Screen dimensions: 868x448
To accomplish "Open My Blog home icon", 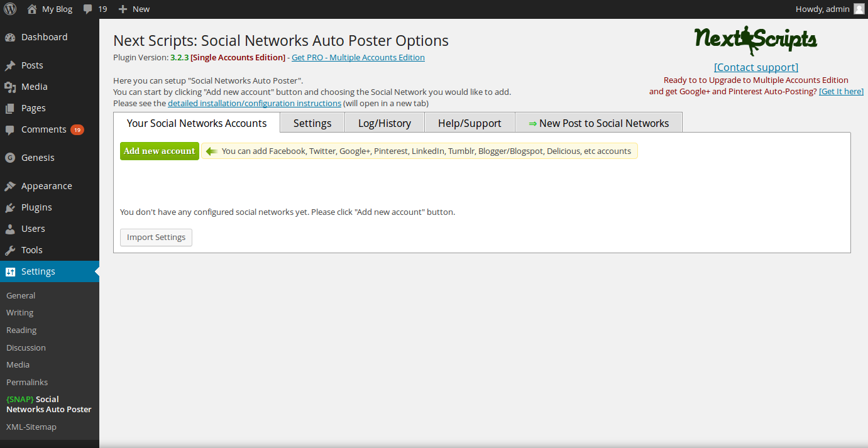I will [32, 9].
